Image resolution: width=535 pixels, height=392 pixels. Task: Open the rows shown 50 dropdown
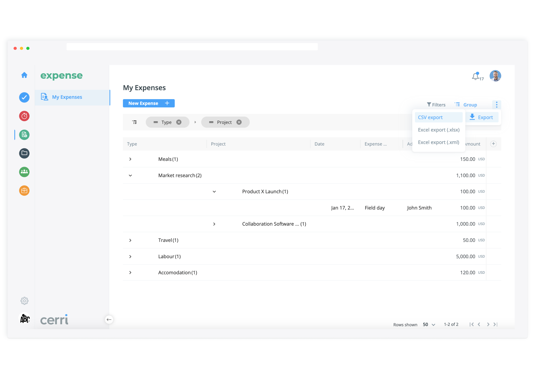(x=429, y=325)
